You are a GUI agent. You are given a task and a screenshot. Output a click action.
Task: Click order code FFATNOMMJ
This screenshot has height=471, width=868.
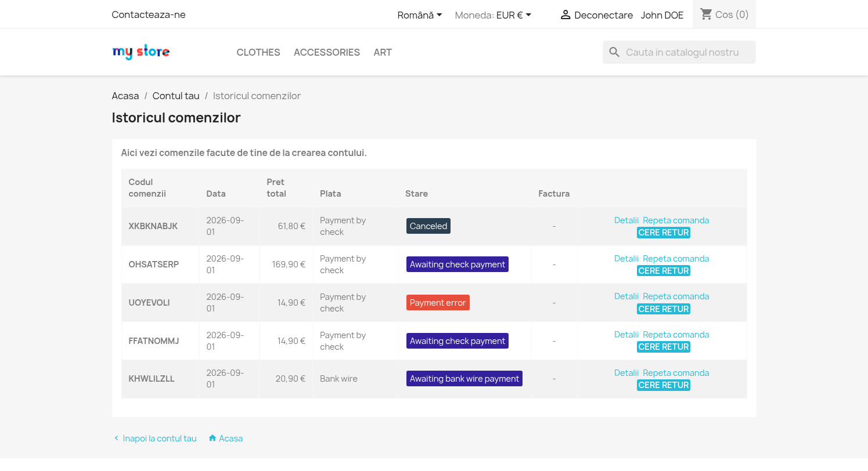click(x=154, y=341)
